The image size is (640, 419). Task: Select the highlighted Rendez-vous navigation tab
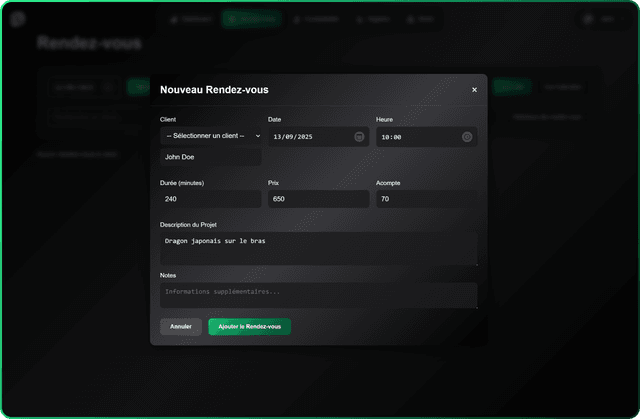point(252,19)
